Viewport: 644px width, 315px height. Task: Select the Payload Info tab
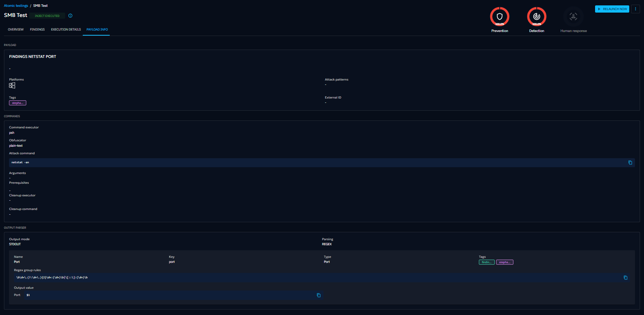pyautogui.click(x=97, y=29)
